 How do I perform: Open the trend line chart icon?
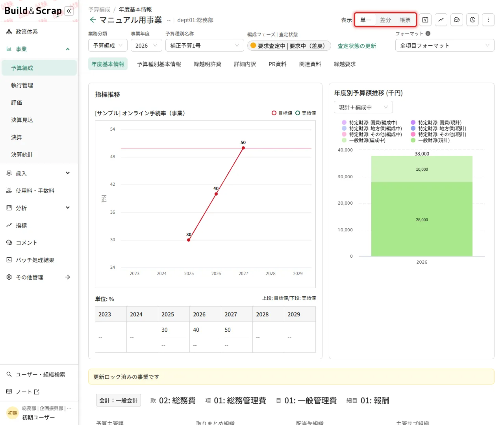point(441,20)
